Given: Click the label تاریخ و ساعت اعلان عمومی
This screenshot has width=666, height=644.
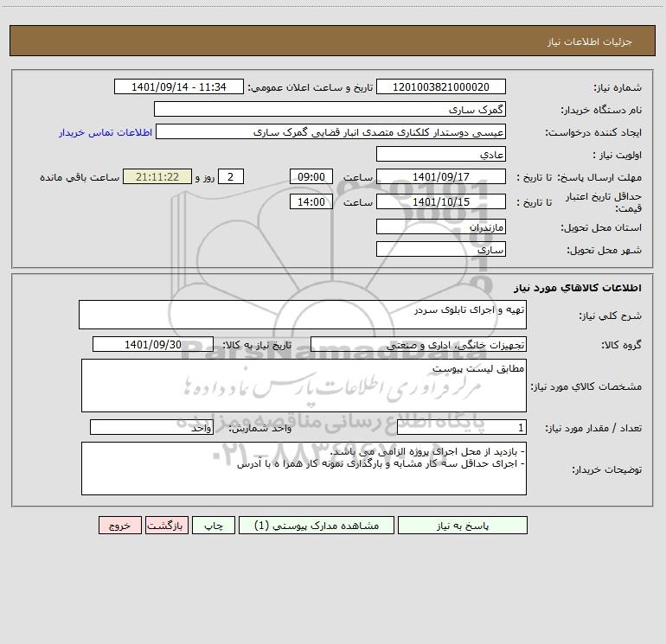Looking at the screenshot, I should [x=311, y=87].
